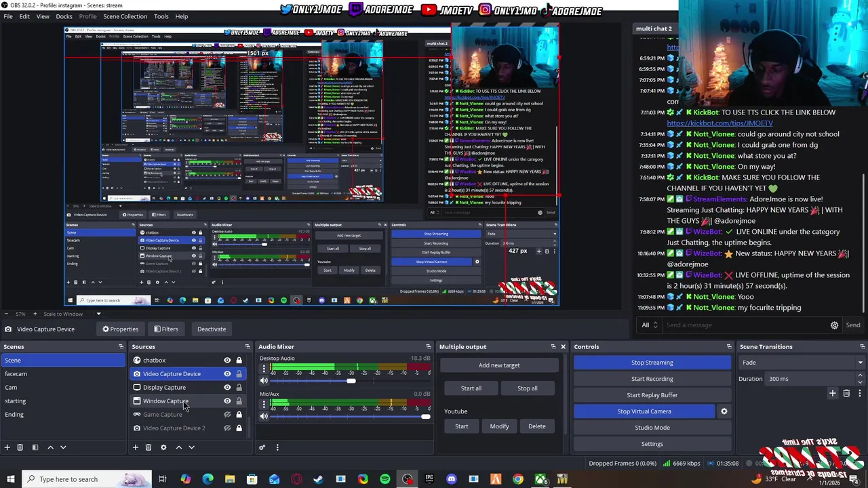The width and height of the screenshot is (868, 488).
Task: Hide the Video Capture Device source
Action: 227,374
